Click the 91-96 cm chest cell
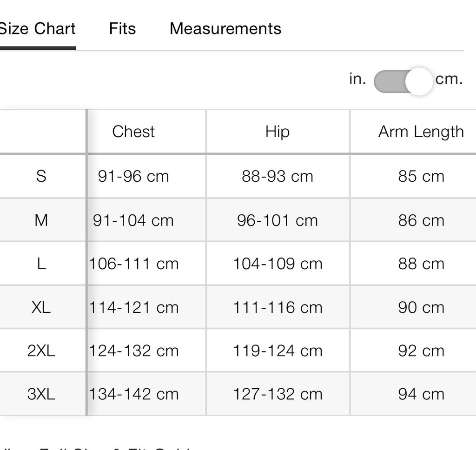 133,176
